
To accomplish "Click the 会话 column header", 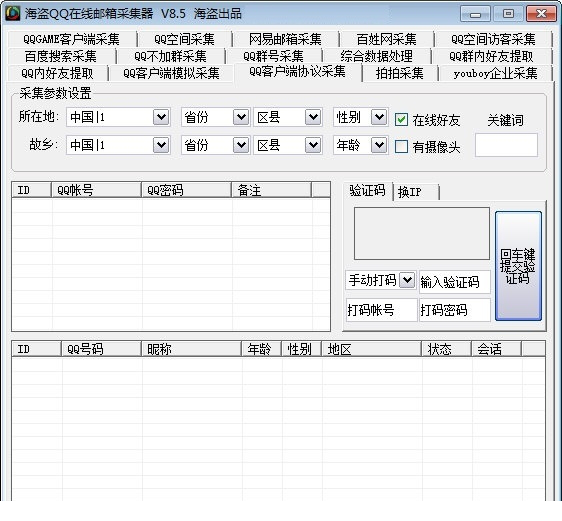I will coord(496,349).
